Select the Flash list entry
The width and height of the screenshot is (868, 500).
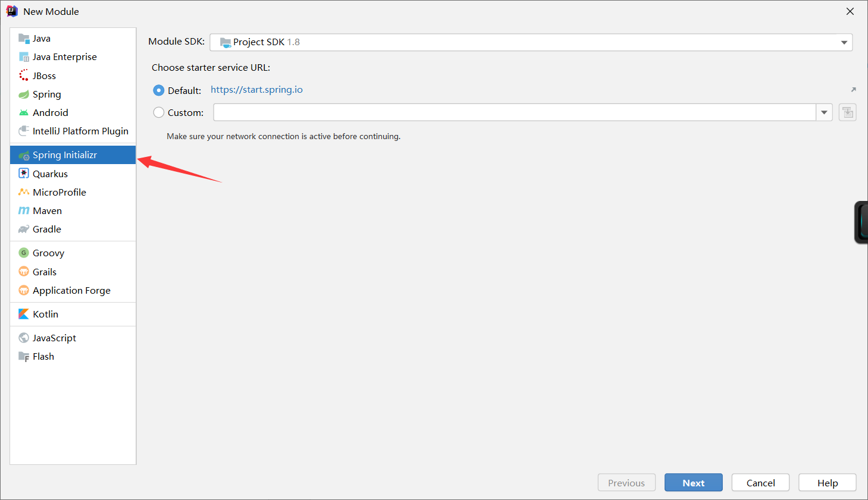pos(73,357)
